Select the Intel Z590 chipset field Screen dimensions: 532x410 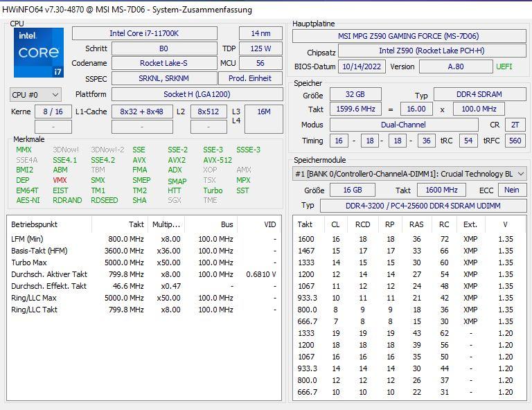(432, 51)
